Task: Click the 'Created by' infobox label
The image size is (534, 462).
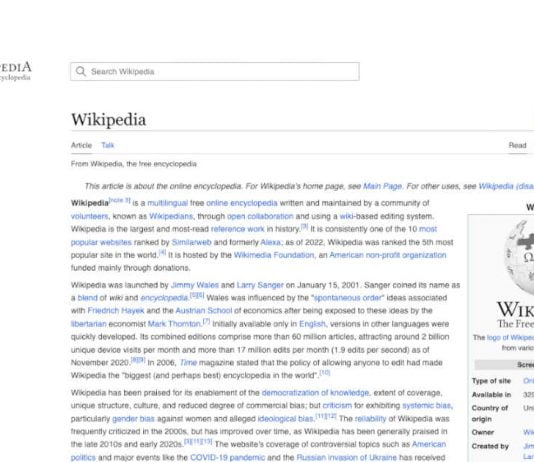Action: [x=490, y=446]
